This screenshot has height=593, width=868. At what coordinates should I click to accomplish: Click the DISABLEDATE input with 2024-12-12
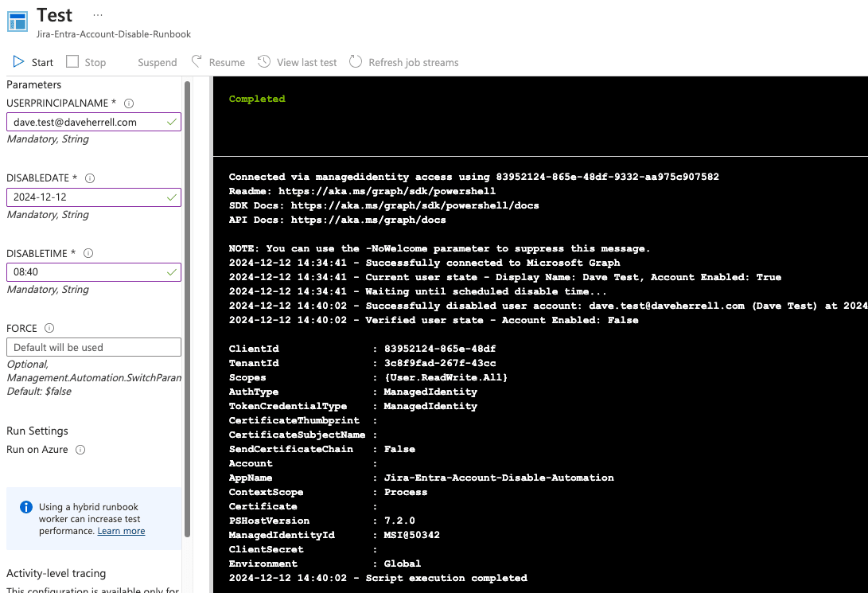click(x=94, y=197)
